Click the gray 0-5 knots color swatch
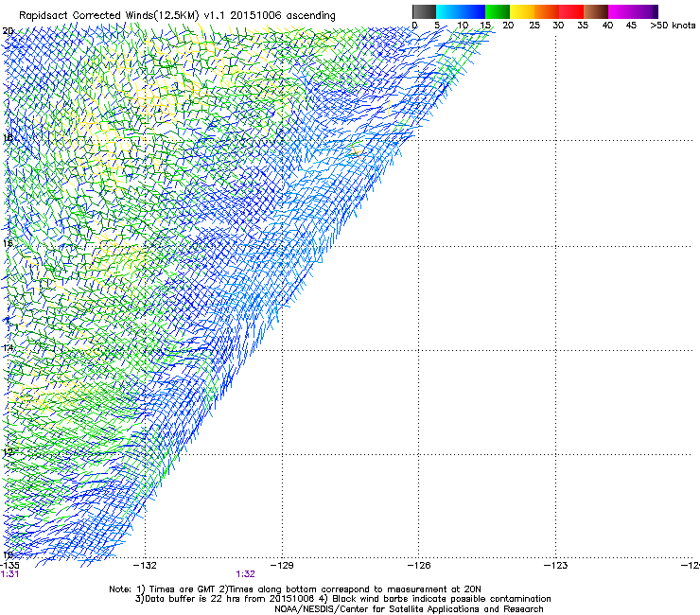The image size is (700, 615). coord(424,11)
